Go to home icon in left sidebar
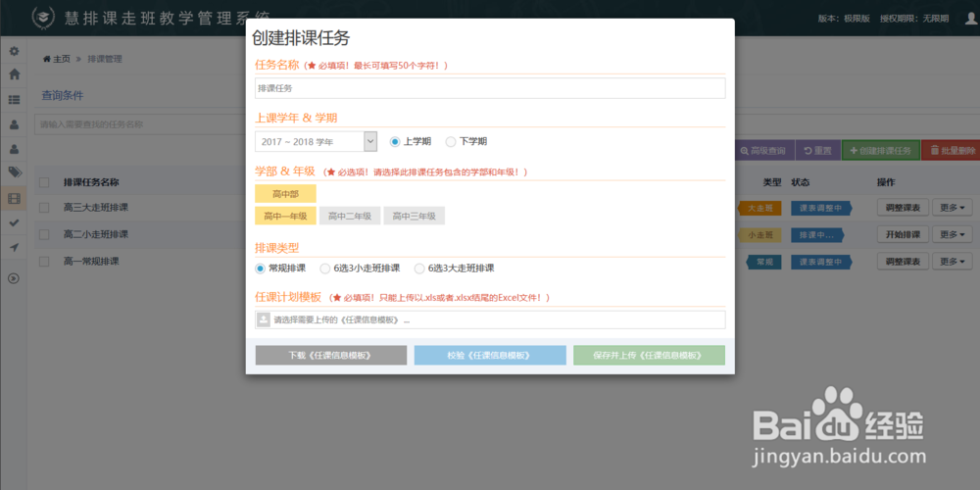The height and width of the screenshot is (490, 980). [x=14, y=73]
